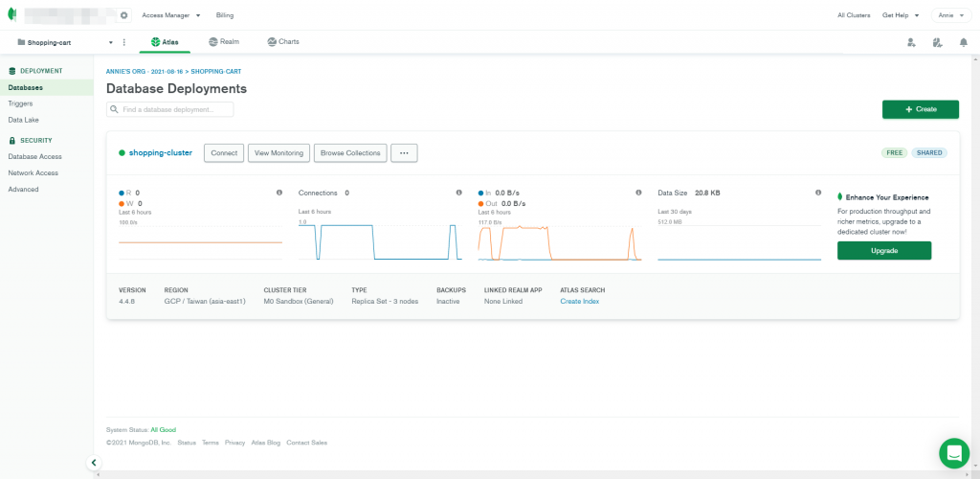The height and width of the screenshot is (479, 980).
Task: Open the activity feed icon
Action: tap(936, 42)
